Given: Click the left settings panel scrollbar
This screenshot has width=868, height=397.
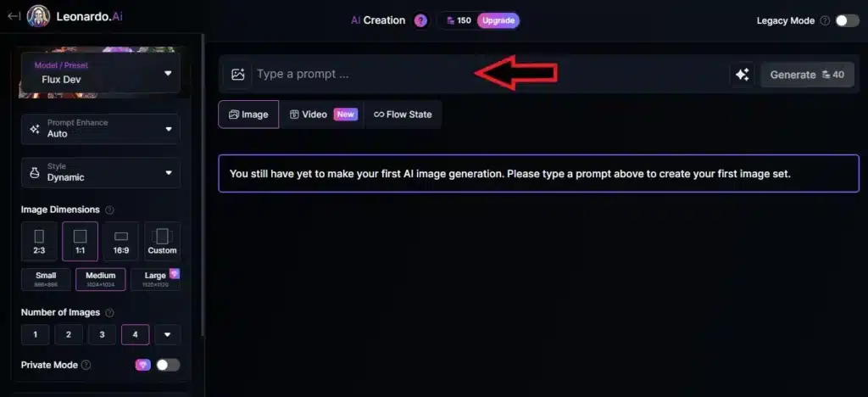Looking at the screenshot, I should 203,186.
